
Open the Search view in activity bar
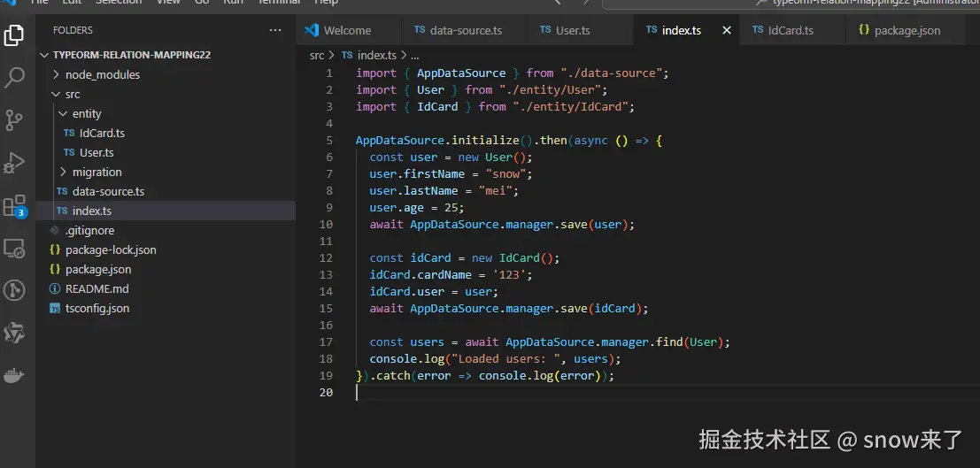(14, 78)
